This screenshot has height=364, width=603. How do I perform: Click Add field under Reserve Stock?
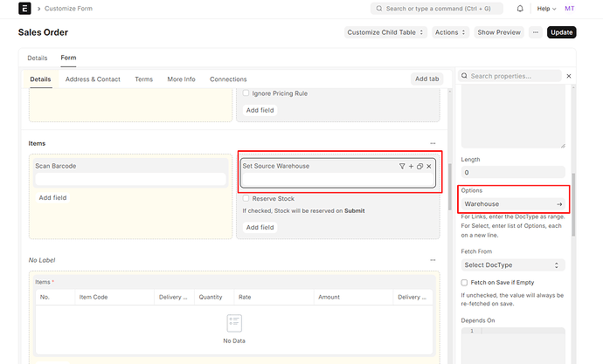click(x=260, y=227)
